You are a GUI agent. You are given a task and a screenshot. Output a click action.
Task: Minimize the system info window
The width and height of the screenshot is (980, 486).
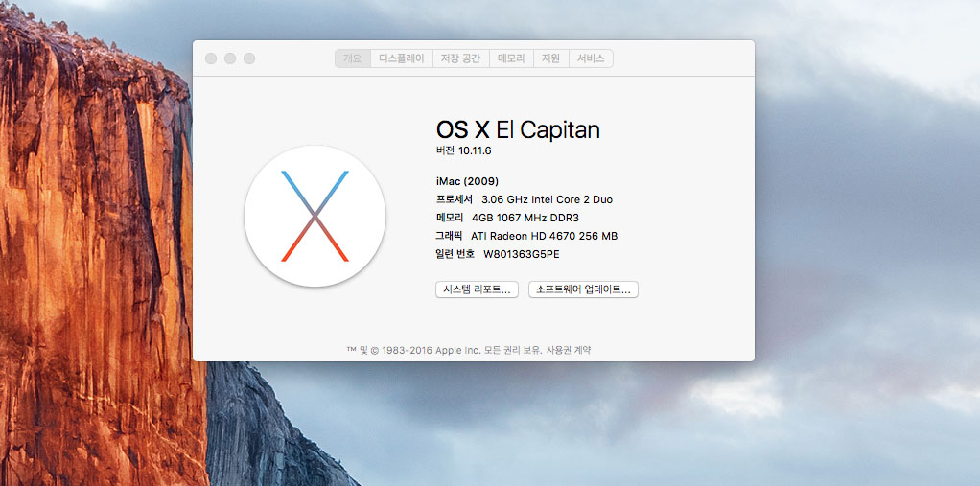coord(230,58)
